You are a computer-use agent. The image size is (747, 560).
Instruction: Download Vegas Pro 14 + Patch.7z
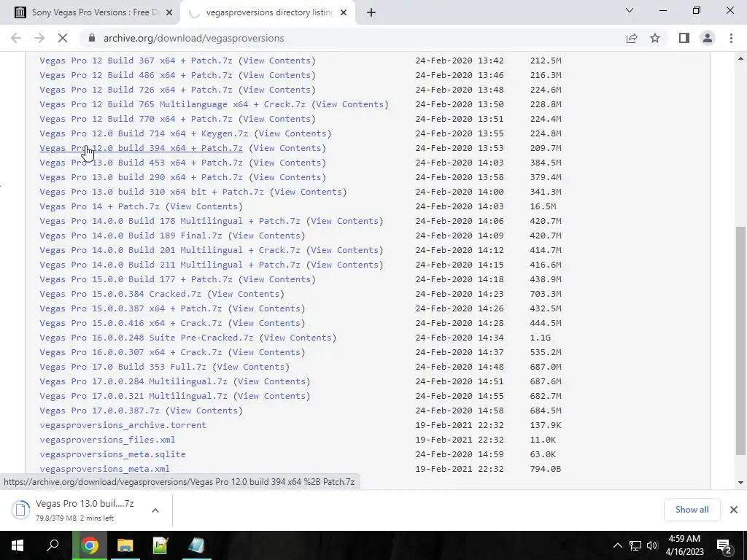tap(99, 206)
